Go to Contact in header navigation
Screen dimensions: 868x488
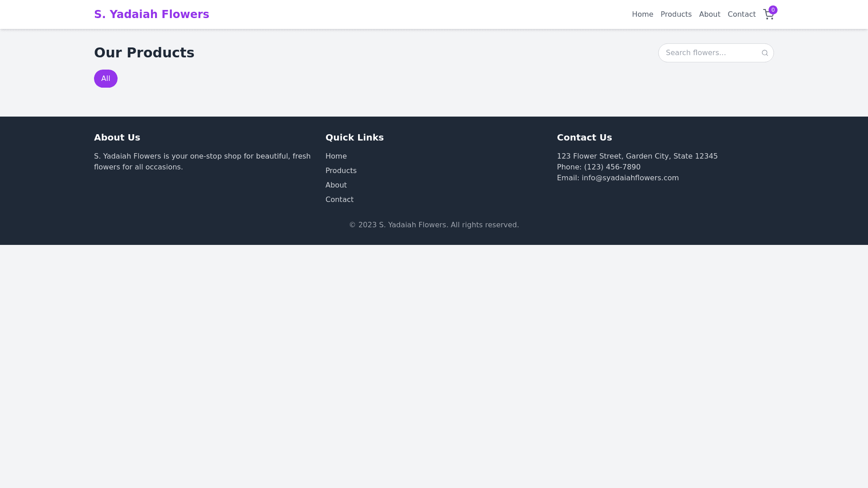[x=741, y=14]
